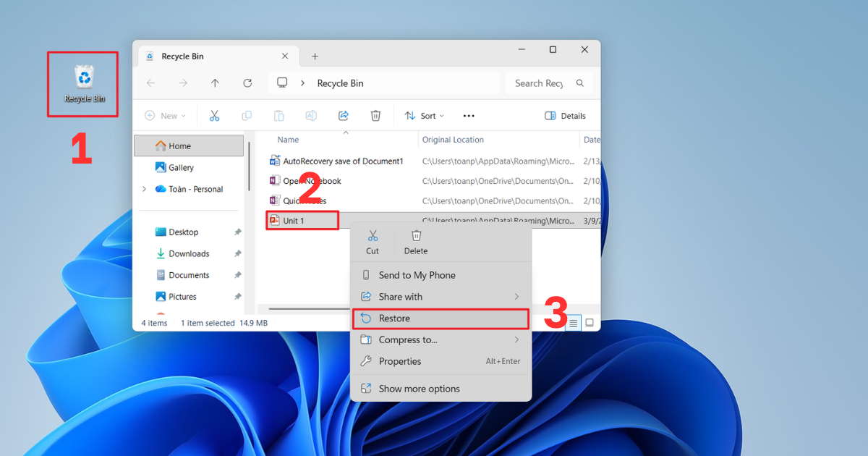This screenshot has width=868, height=456.
Task: Click the Details button in the toolbar
Action: (565, 115)
